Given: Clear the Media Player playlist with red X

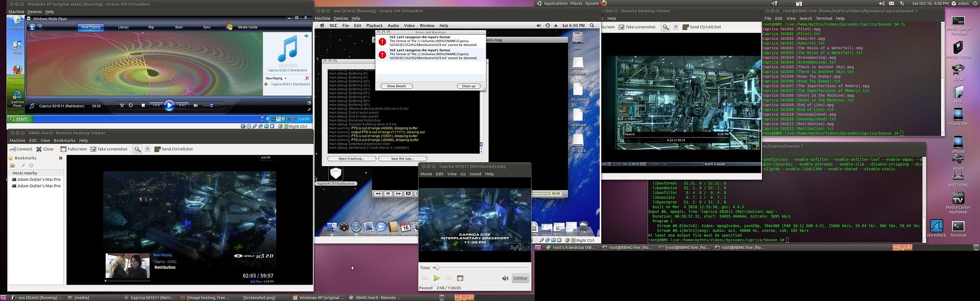Looking at the screenshot, I should coord(307,78).
